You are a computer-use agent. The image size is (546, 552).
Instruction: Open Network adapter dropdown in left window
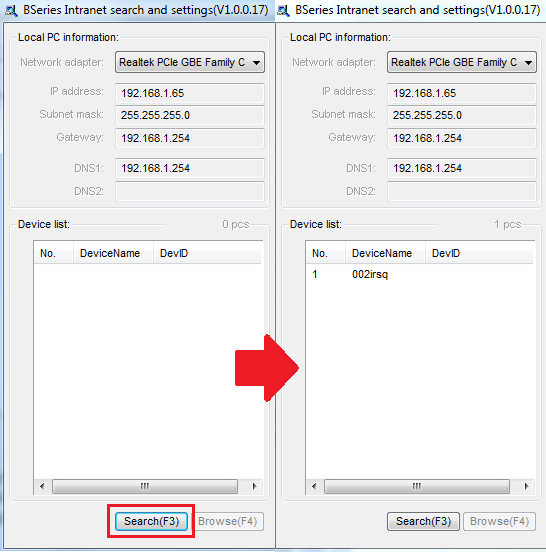coord(190,62)
